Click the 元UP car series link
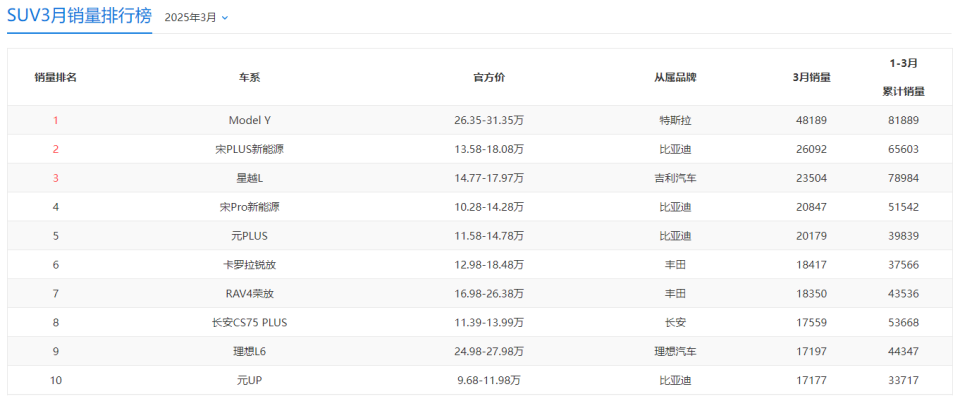 pyautogui.click(x=249, y=381)
